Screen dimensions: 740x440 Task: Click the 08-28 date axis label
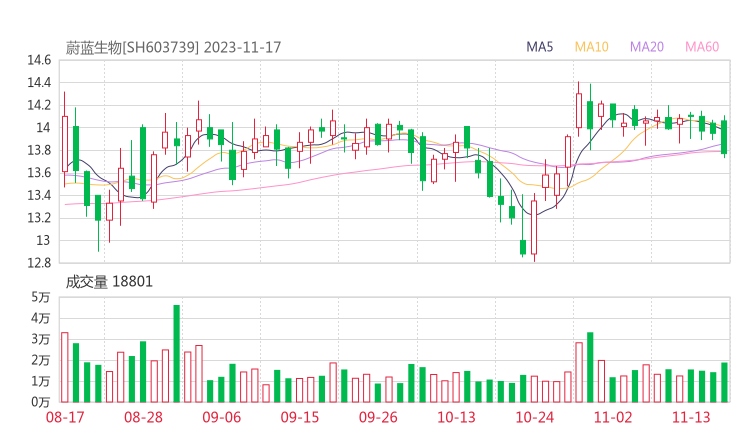tap(143, 417)
